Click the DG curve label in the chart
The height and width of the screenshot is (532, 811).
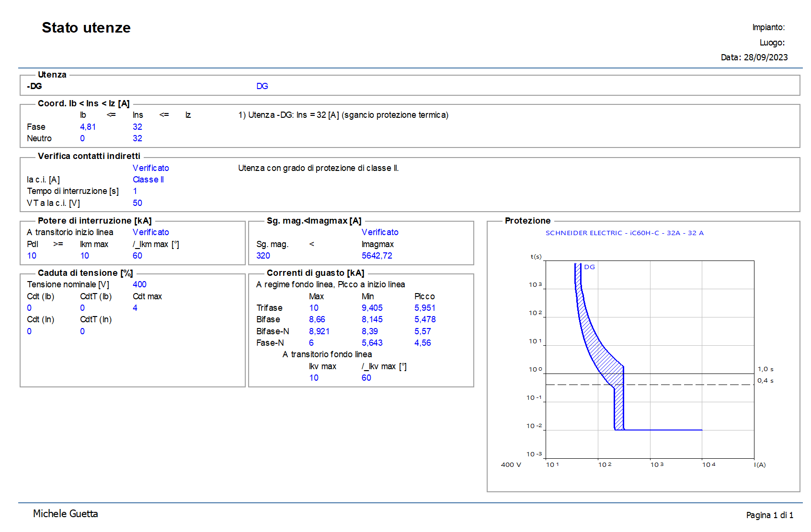click(589, 267)
